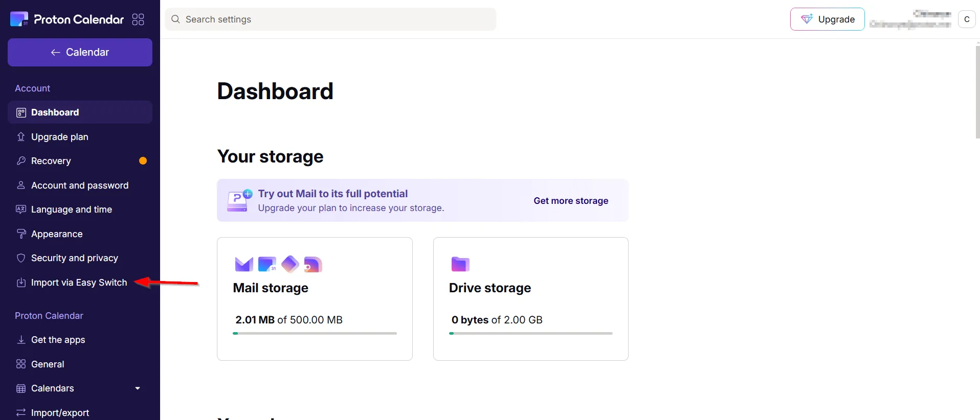Click the Proton Mail icon in Mail storage
This screenshot has height=420, width=980.
click(x=244, y=264)
